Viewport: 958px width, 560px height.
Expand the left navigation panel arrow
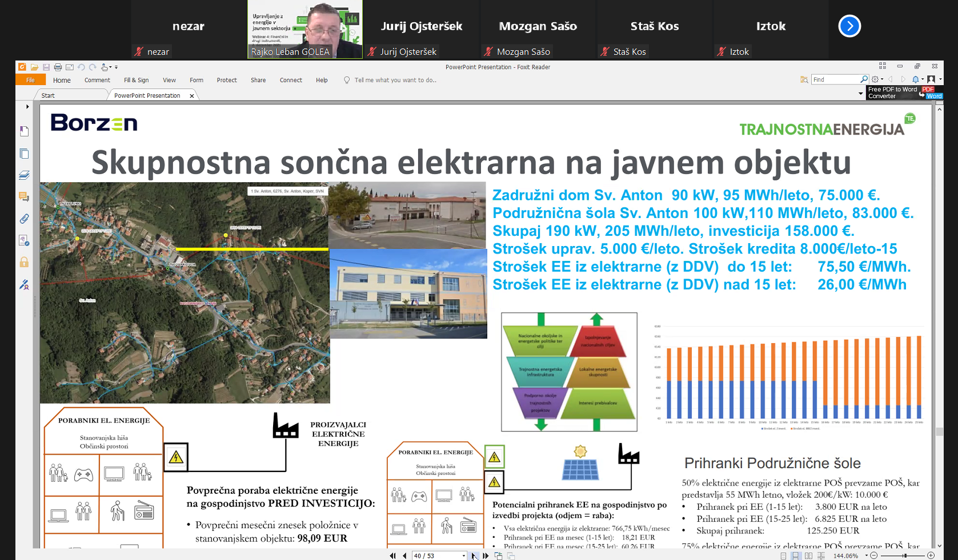coord(27,107)
